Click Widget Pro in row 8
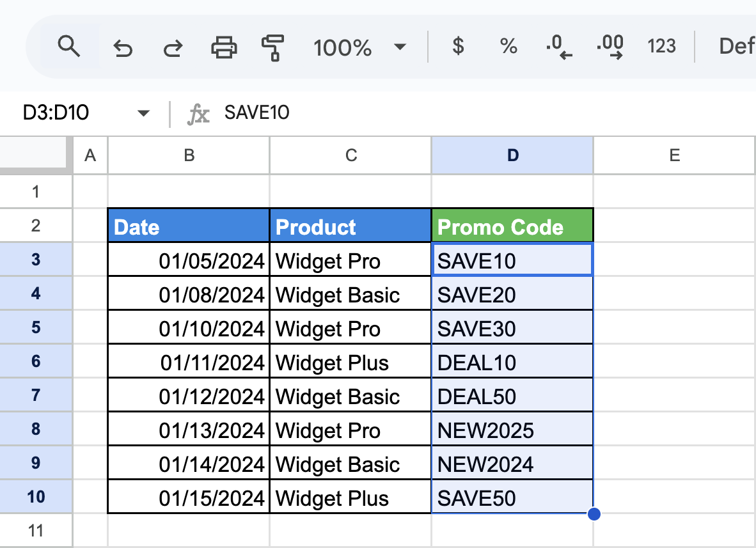 [x=350, y=429]
